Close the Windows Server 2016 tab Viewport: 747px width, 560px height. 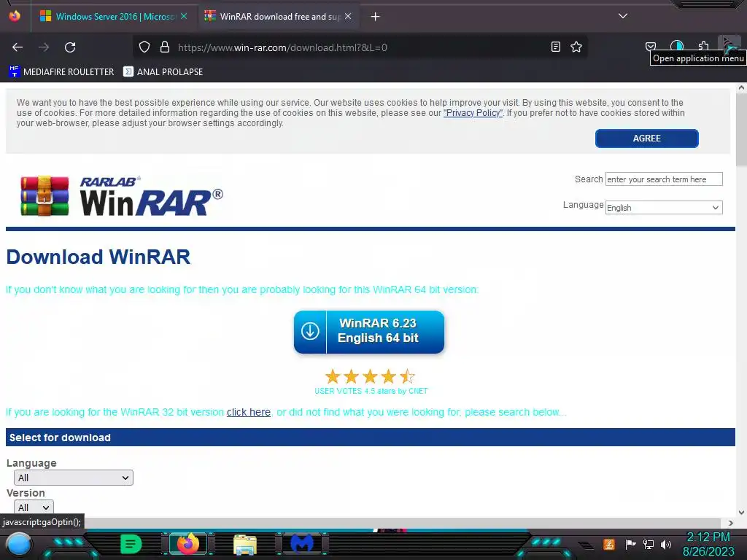pos(183,16)
